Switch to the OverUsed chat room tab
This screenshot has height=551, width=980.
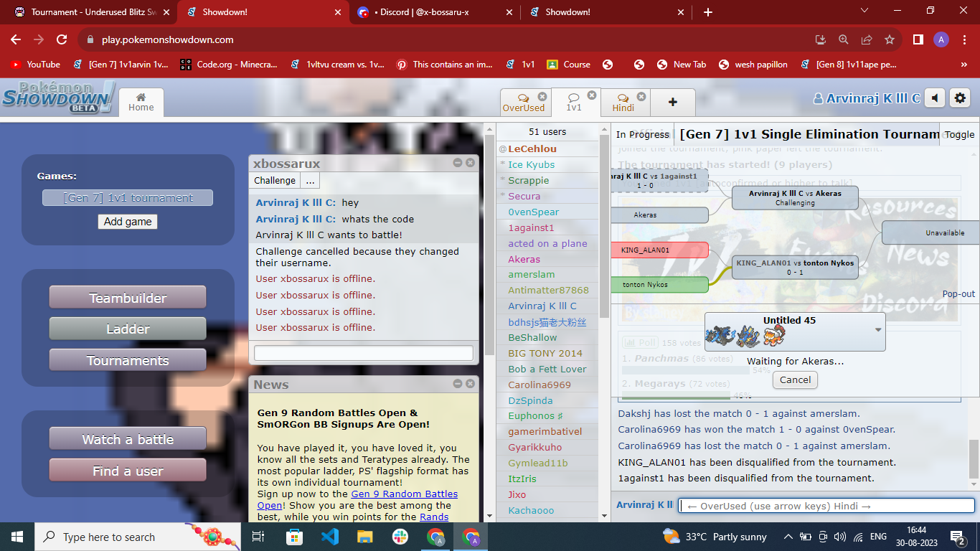click(x=523, y=103)
